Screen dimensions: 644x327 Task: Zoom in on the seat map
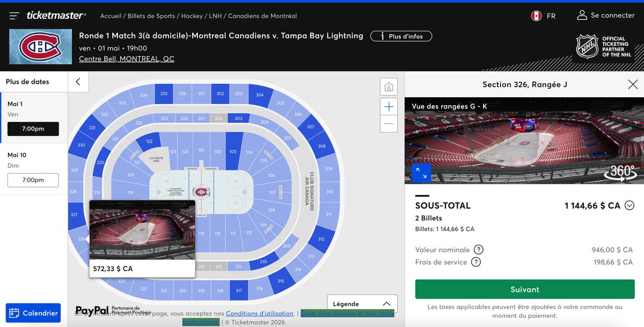point(389,106)
